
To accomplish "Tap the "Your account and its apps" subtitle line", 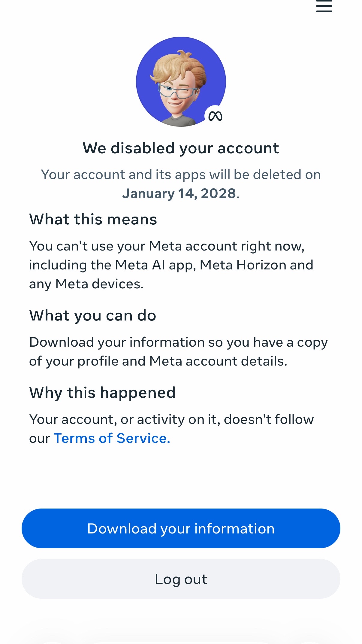I will 181,175.
